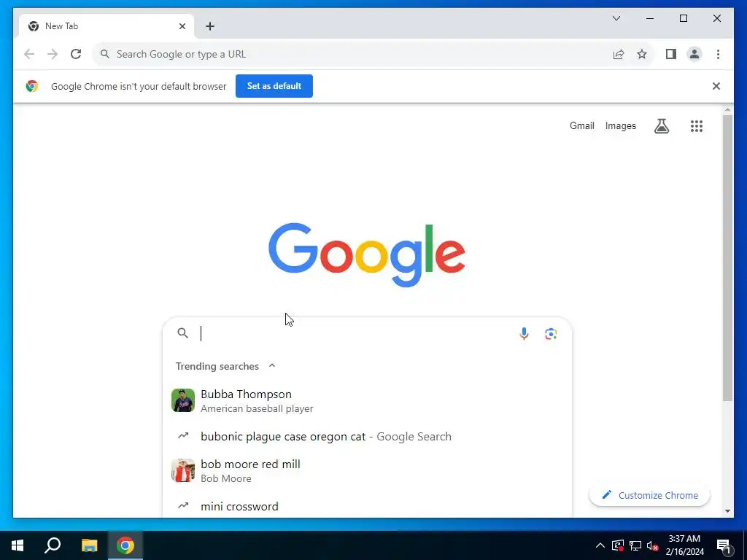This screenshot has height=560, width=747.
Task: Click Customize Chrome button
Action: 649,495
